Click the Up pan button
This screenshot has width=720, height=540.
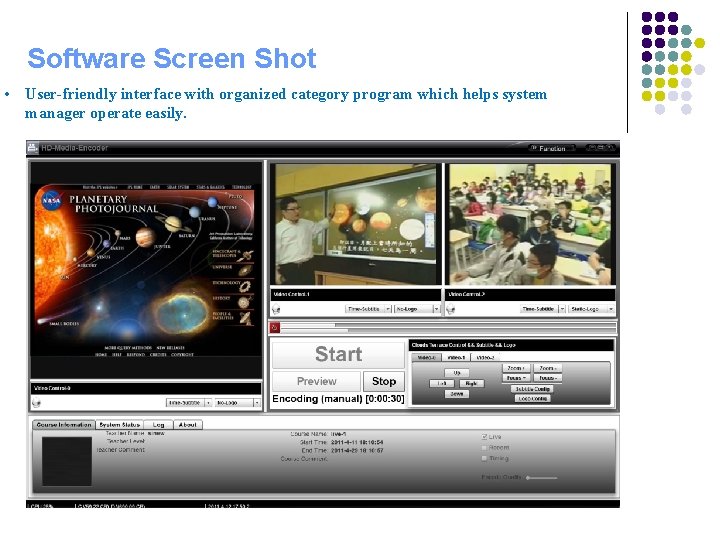(457, 373)
